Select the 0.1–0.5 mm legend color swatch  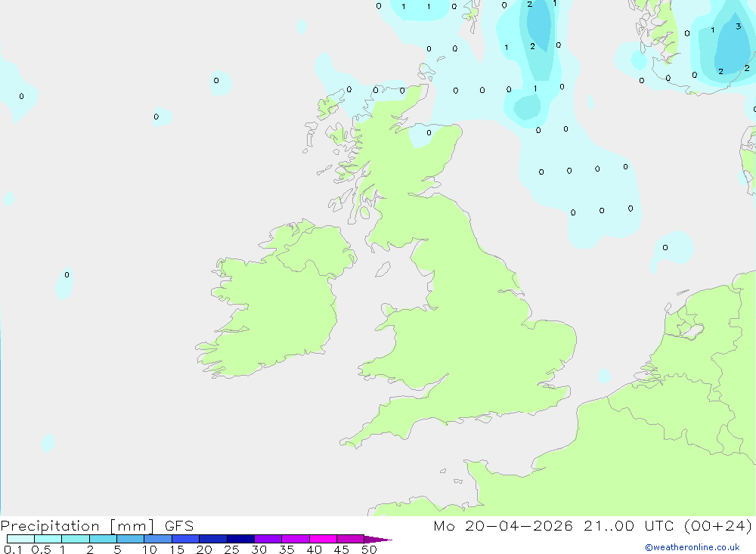(x=20, y=539)
